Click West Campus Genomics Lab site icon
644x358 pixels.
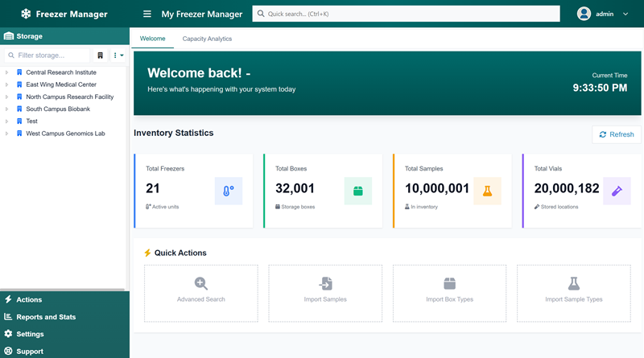tap(19, 134)
